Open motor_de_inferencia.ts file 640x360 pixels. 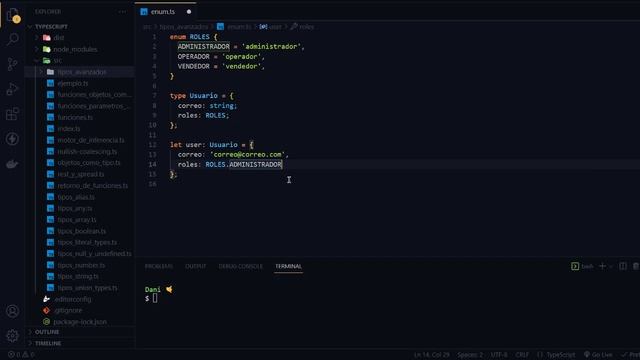coord(91,140)
